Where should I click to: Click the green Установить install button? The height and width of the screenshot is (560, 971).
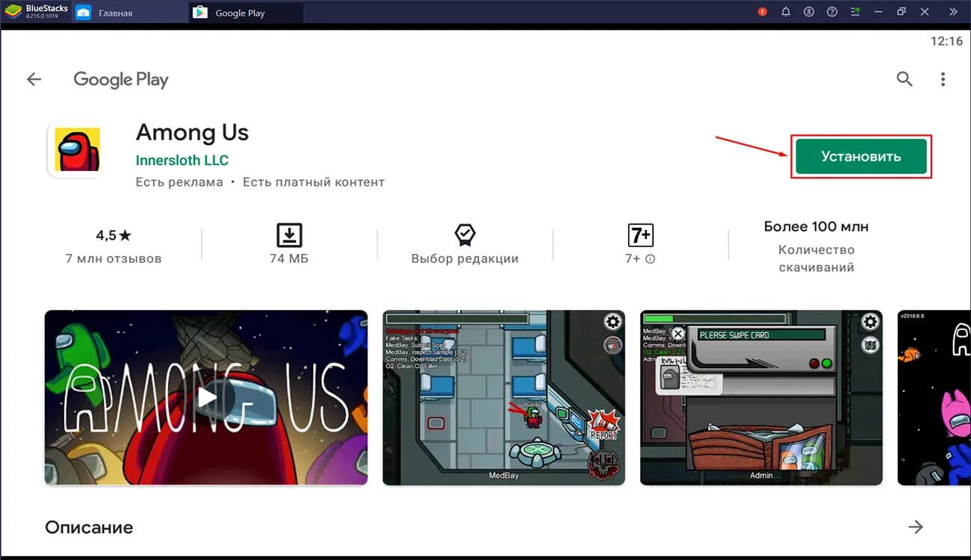(860, 156)
